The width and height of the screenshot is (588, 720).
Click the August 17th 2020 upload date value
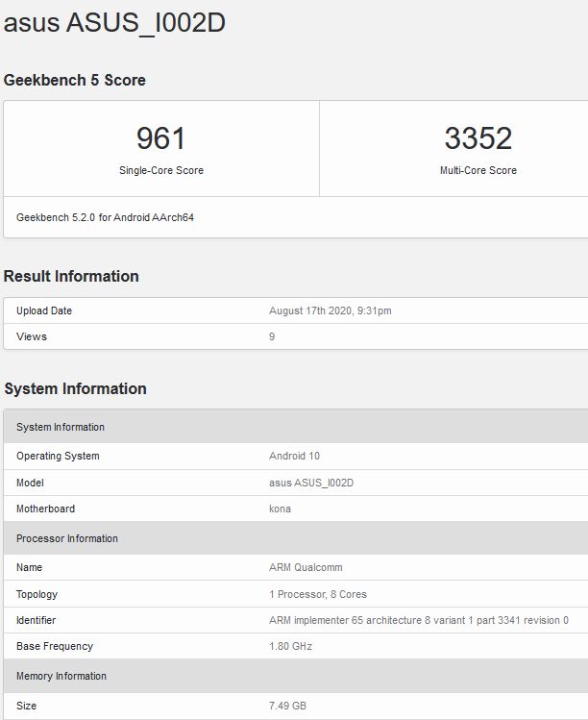click(x=331, y=310)
